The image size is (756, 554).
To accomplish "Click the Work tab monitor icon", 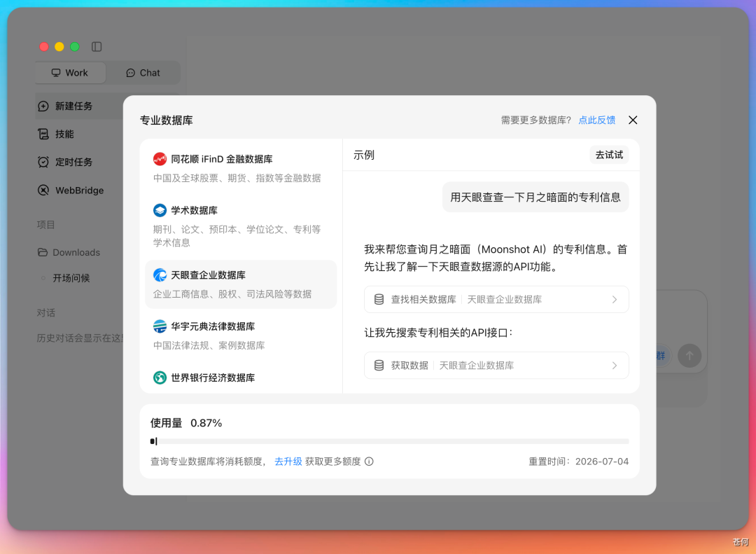I will tap(56, 73).
